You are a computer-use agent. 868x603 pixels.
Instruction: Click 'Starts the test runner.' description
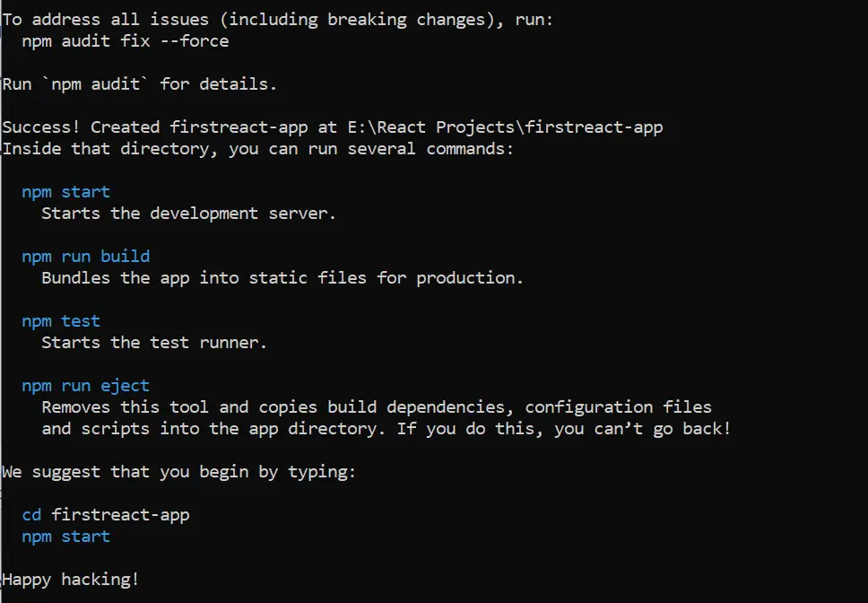coord(154,343)
